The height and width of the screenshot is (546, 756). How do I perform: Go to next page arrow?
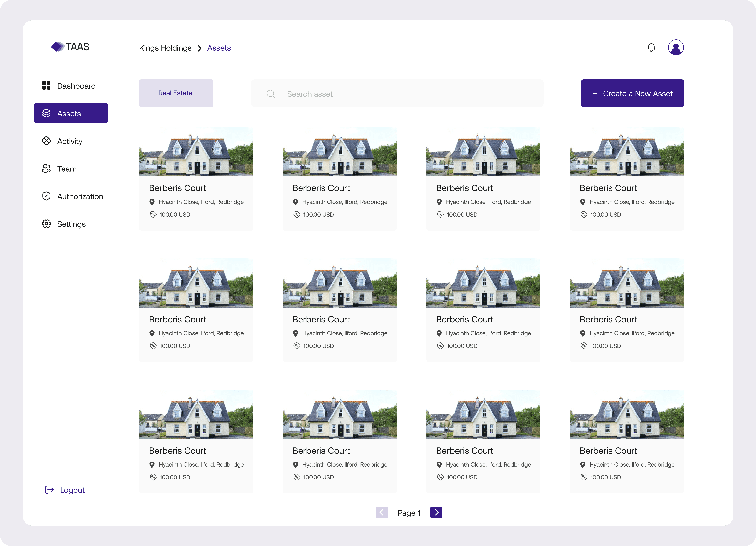point(436,512)
